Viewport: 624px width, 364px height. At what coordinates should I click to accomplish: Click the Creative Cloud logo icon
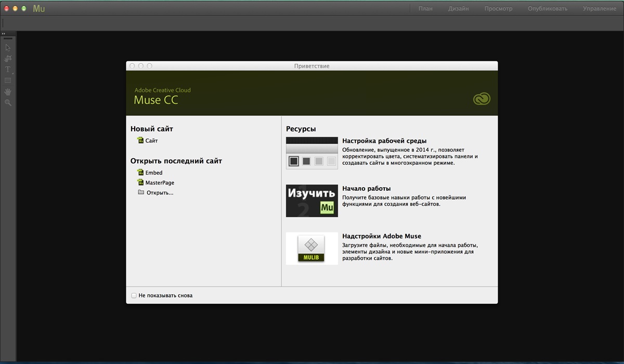click(482, 98)
